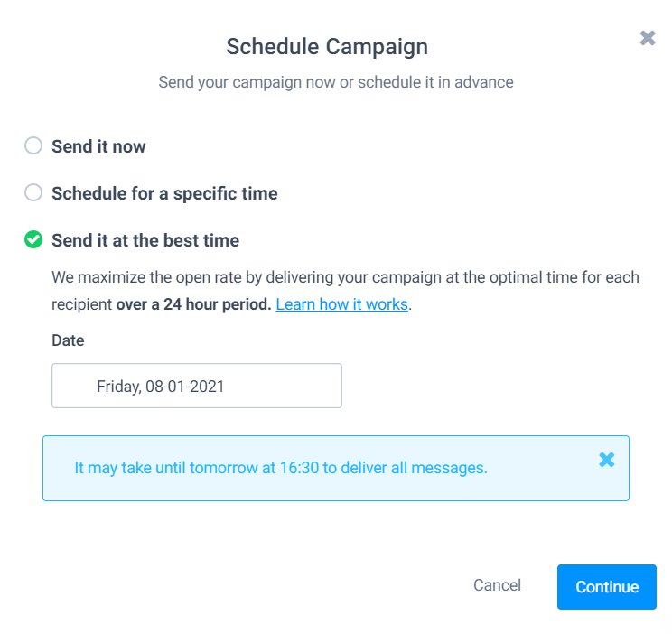
Task: Click the "Send it at the best time" label
Action: pos(145,240)
